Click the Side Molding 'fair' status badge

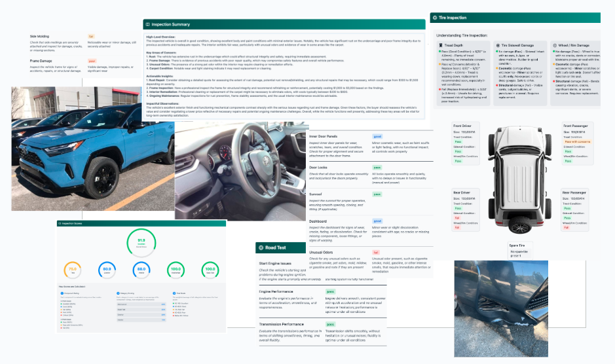(x=91, y=37)
